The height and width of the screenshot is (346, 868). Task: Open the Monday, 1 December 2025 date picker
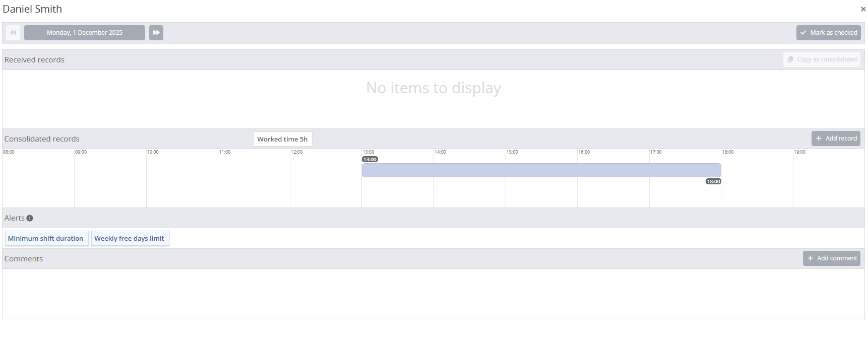[85, 33]
